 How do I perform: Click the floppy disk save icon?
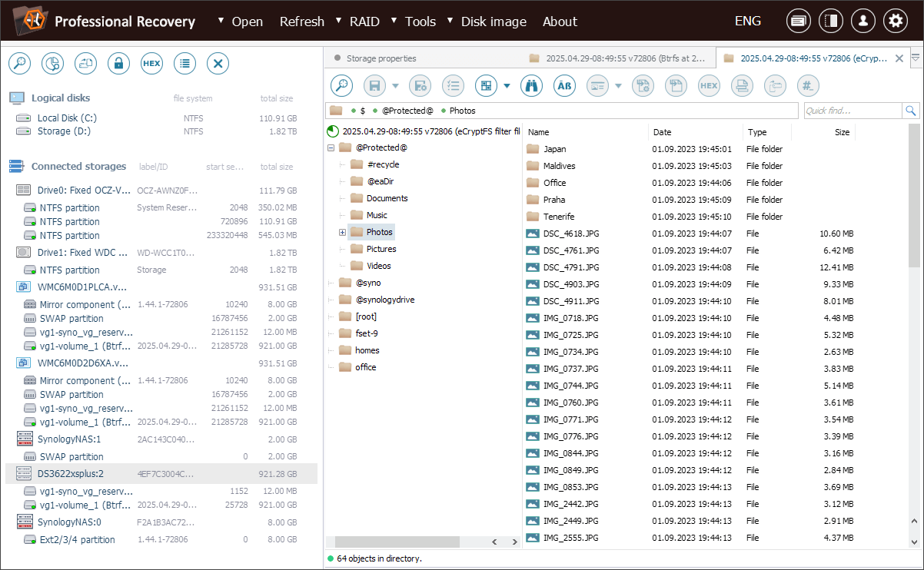pos(374,86)
